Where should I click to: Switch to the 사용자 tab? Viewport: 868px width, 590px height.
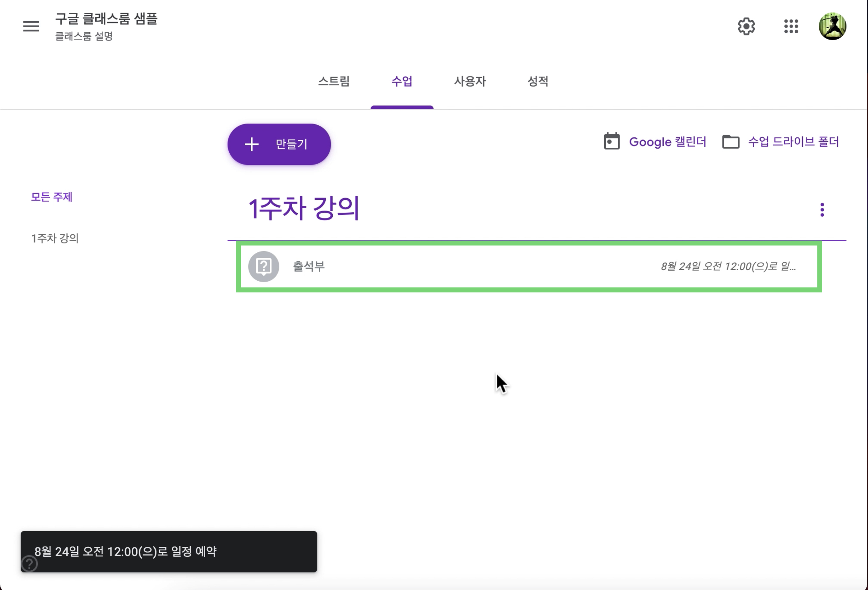point(470,81)
